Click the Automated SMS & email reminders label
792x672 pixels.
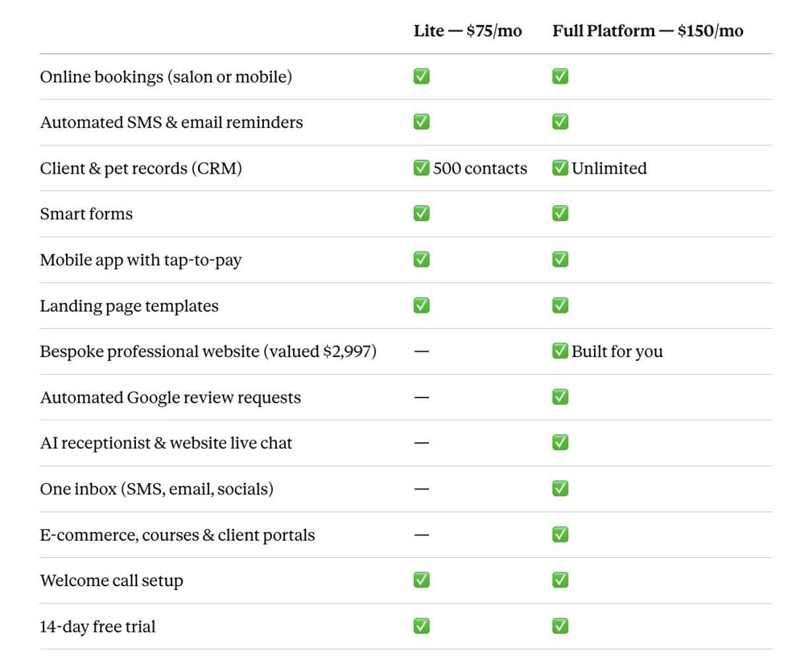click(172, 122)
